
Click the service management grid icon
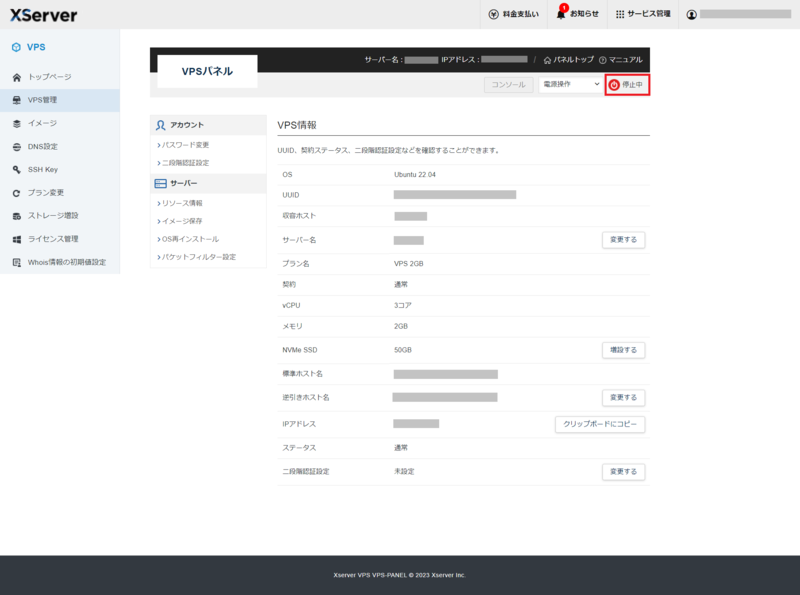point(620,14)
